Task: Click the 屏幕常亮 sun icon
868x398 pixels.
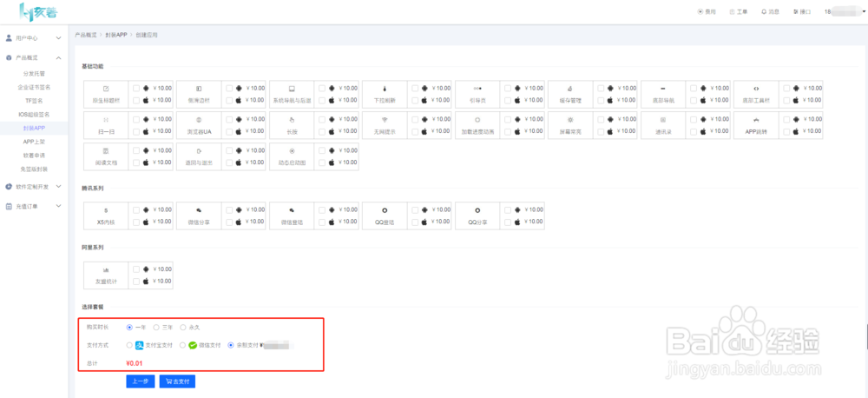Action: point(570,120)
